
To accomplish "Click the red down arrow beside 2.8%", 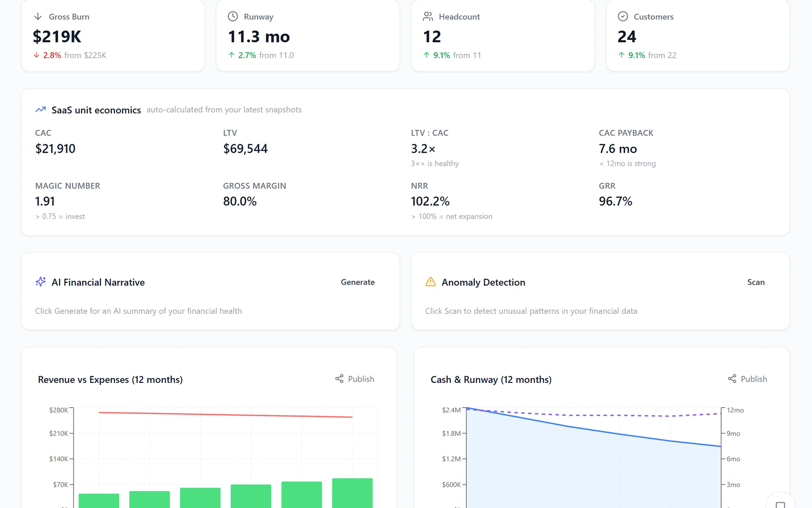I will [37, 55].
